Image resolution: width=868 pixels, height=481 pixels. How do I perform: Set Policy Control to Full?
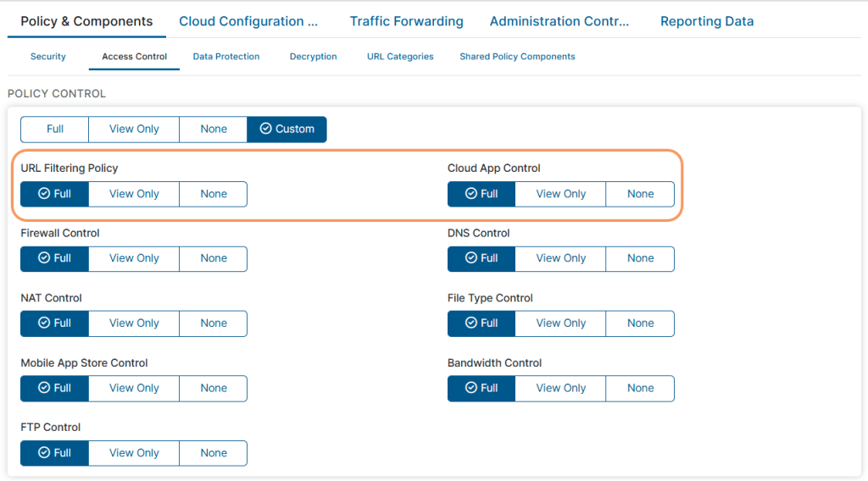click(55, 129)
